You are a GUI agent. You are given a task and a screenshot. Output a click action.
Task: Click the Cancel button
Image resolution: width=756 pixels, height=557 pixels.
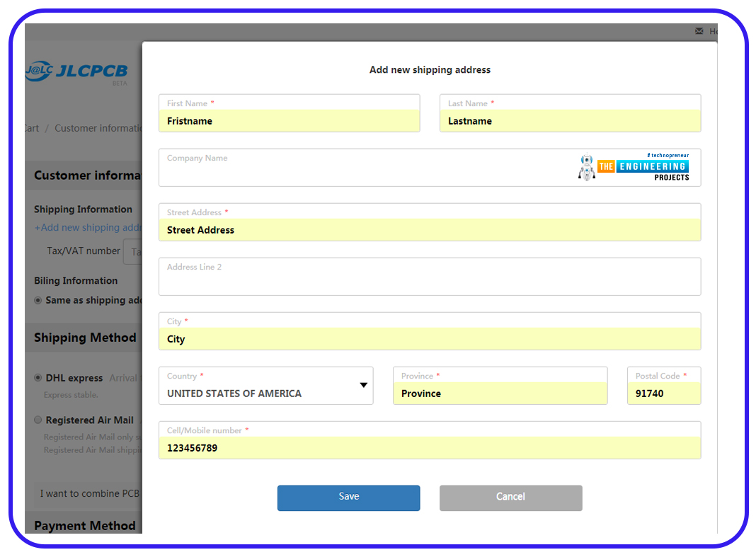click(x=510, y=498)
